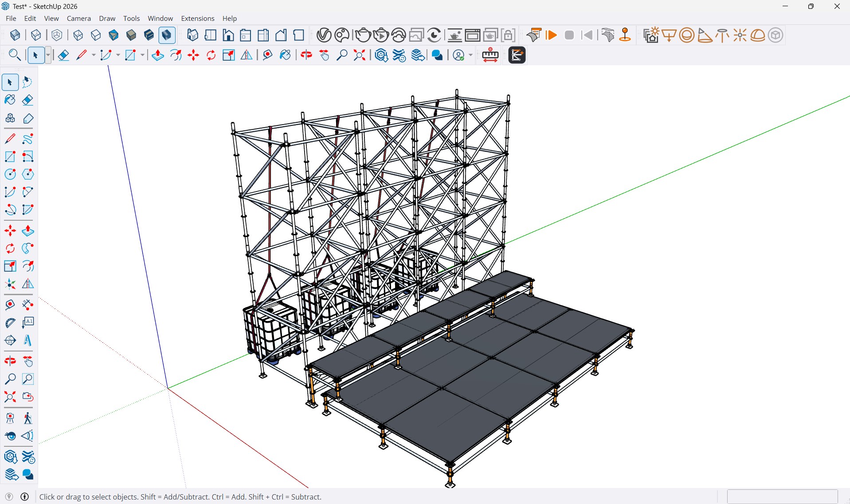Choose the Polygon tool

27,174
